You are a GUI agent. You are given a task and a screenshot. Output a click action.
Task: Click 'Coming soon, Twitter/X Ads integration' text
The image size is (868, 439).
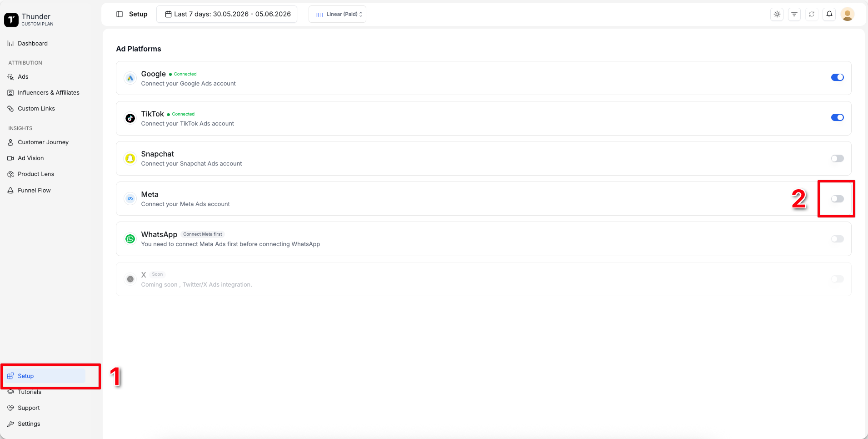click(x=196, y=285)
